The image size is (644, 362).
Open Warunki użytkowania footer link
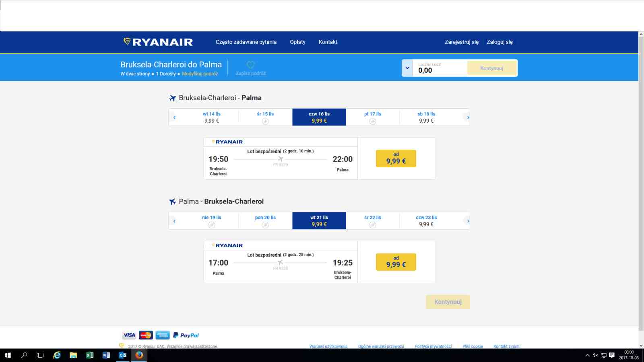[x=328, y=346]
